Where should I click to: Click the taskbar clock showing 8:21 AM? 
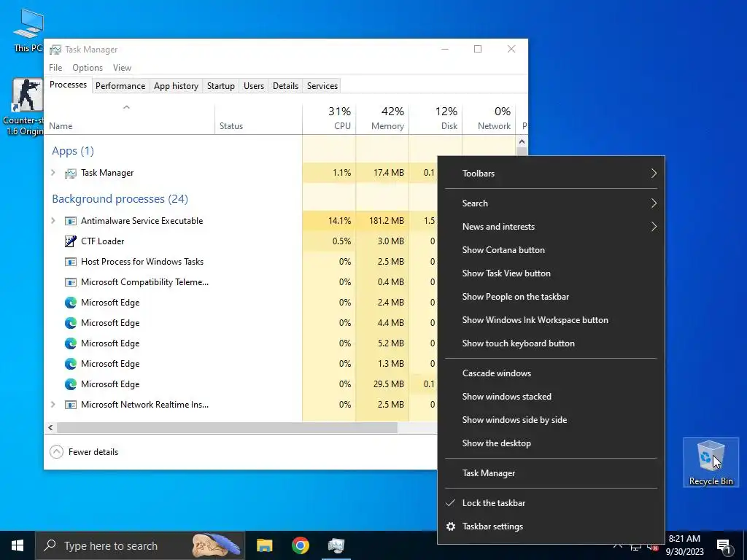pos(684,545)
